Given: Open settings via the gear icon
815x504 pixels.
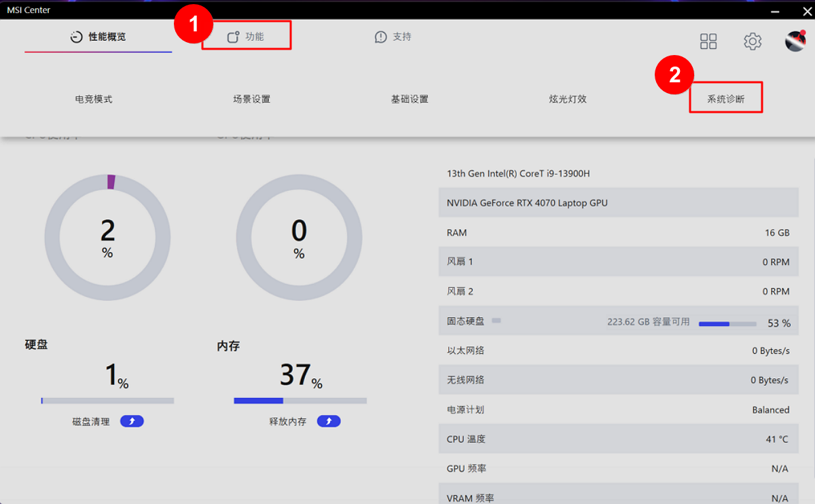Looking at the screenshot, I should pos(753,41).
